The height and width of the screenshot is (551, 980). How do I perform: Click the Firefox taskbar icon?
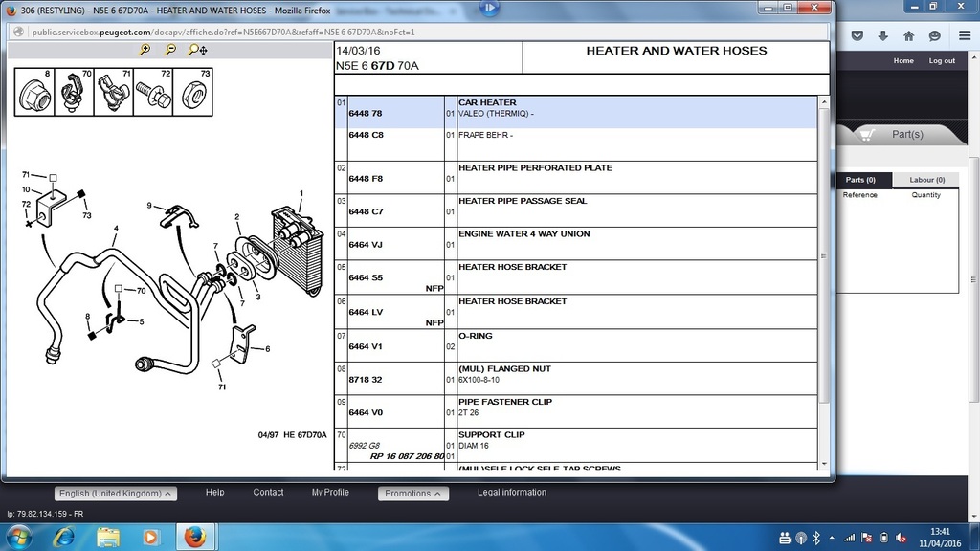194,538
